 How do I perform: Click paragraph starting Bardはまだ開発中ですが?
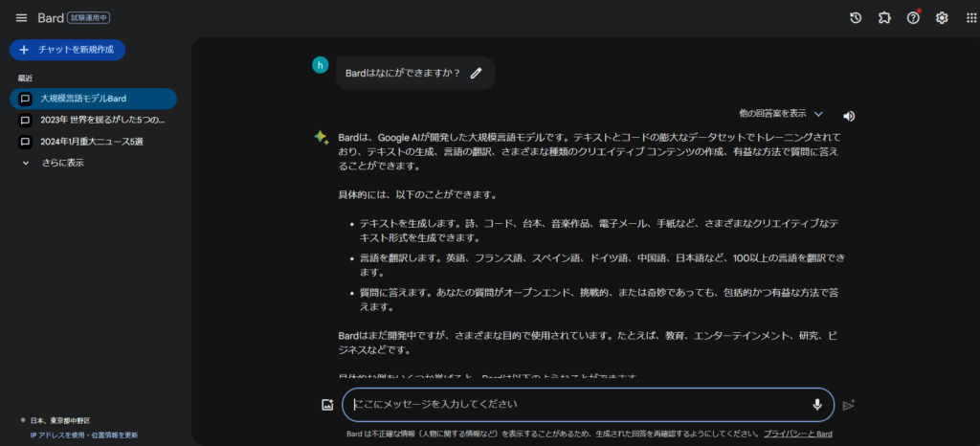[x=588, y=343]
